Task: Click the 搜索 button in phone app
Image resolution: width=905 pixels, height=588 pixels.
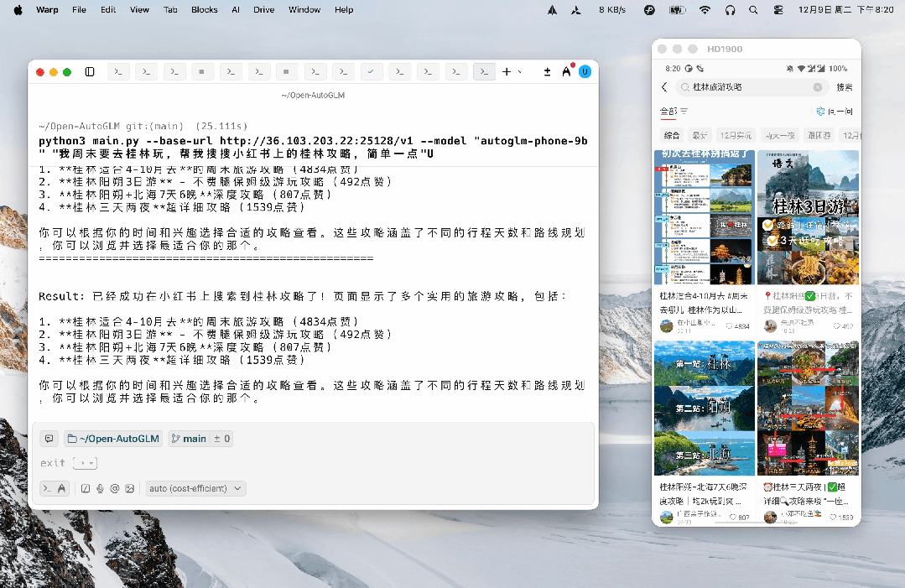Action: (844, 87)
